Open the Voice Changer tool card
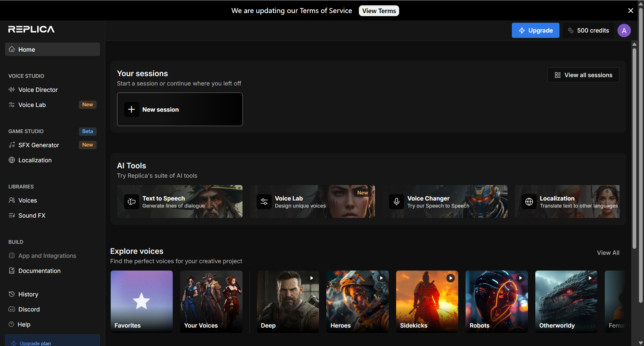Screen dimensions: 644x346 pos(445,201)
